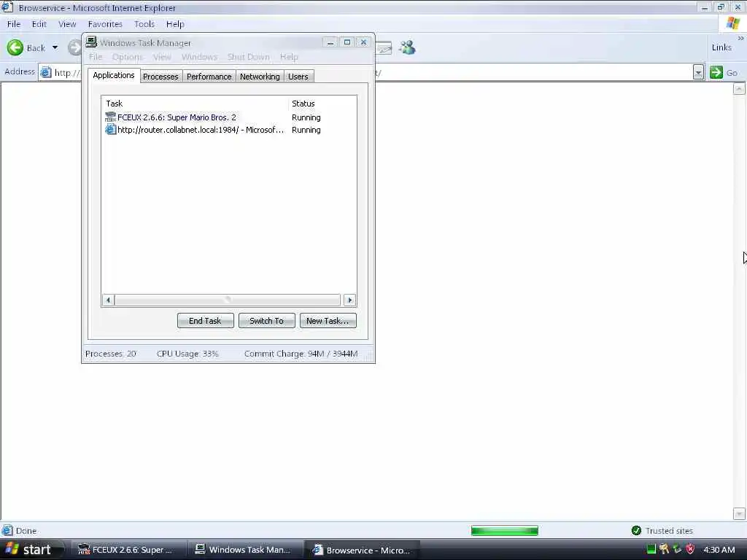Click the task list horizontal scrollbar track
This screenshot has width=747, height=560.
tap(228, 300)
